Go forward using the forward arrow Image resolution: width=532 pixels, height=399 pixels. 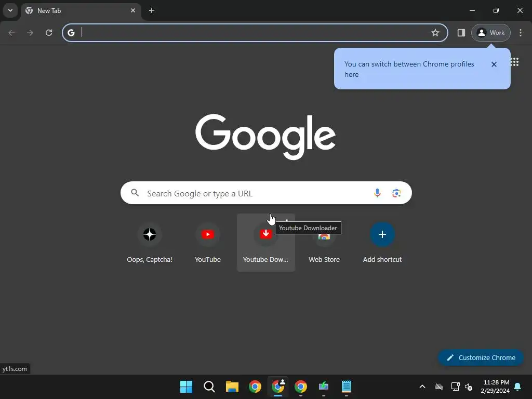(x=30, y=33)
